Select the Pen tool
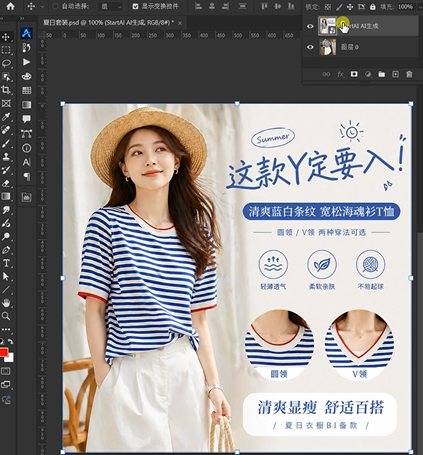 (x=6, y=250)
